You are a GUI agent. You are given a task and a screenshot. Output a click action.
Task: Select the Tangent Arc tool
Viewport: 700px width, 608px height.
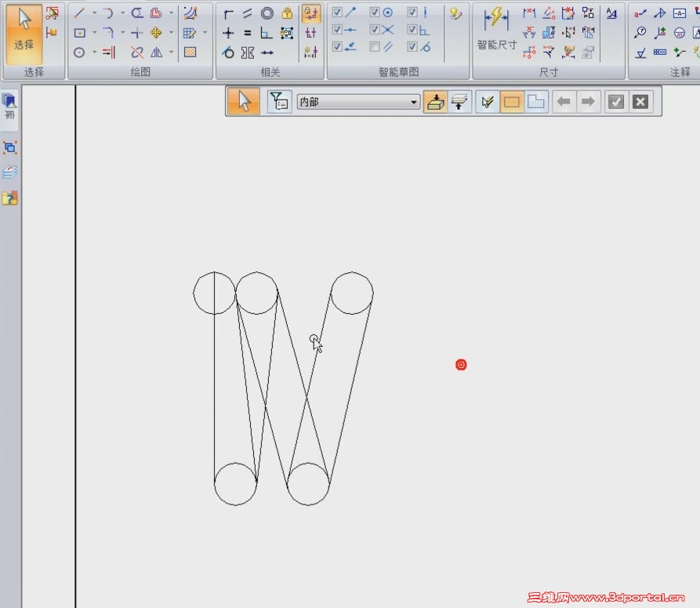point(107,13)
